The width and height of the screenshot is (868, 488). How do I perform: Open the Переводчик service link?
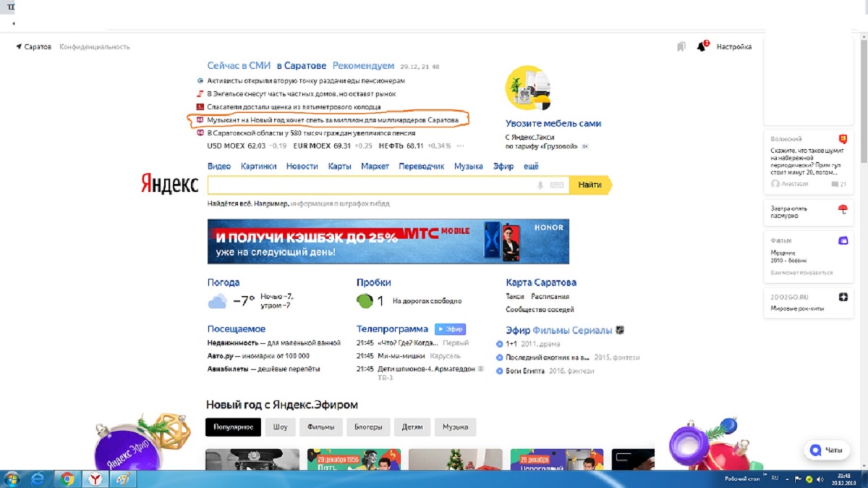coord(422,167)
